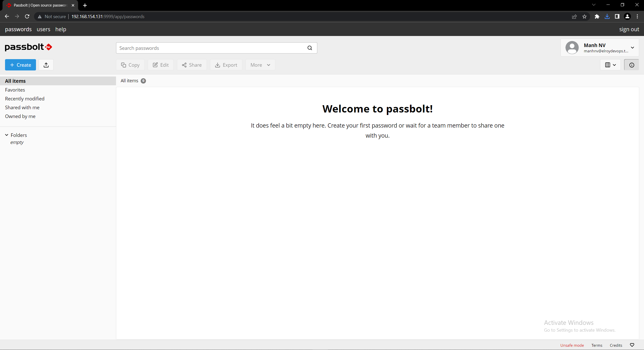Toggle the browser side panel icon
Image resolution: width=644 pixels, height=350 pixels.
617,17
